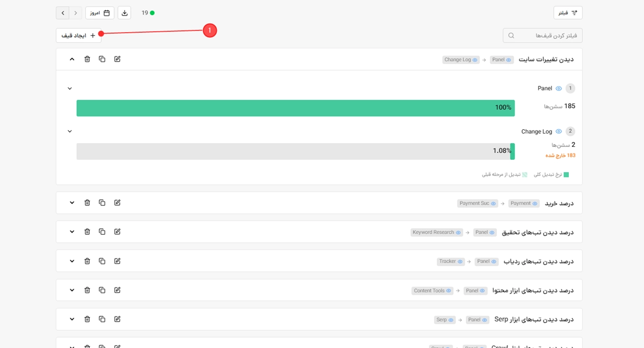The height and width of the screenshot is (348, 644).
Task: Collapse the Panel step details chevron
Action: coord(70,88)
